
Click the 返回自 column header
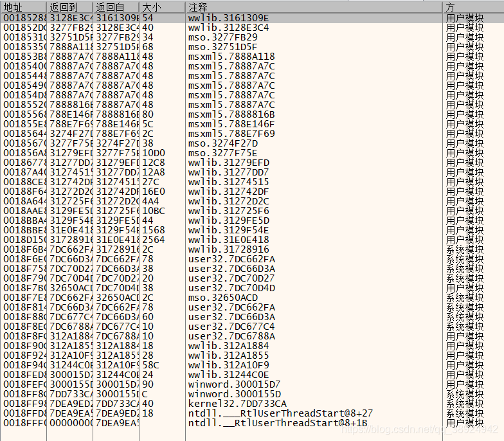click(x=116, y=7)
